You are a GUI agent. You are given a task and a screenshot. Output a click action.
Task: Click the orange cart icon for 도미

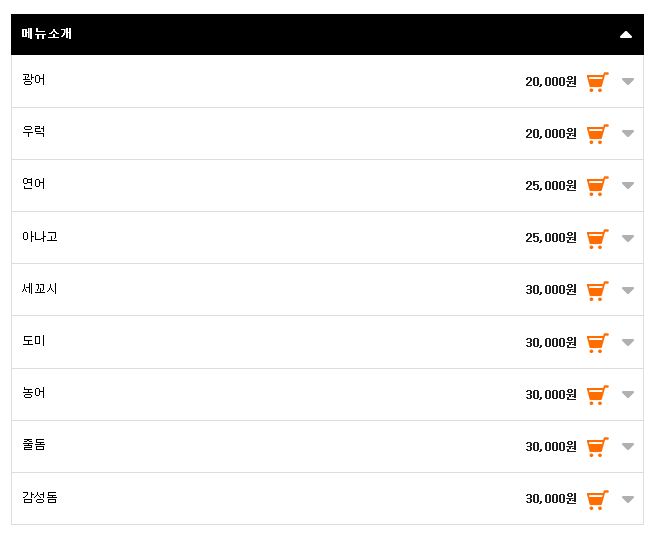tap(597, 343)
